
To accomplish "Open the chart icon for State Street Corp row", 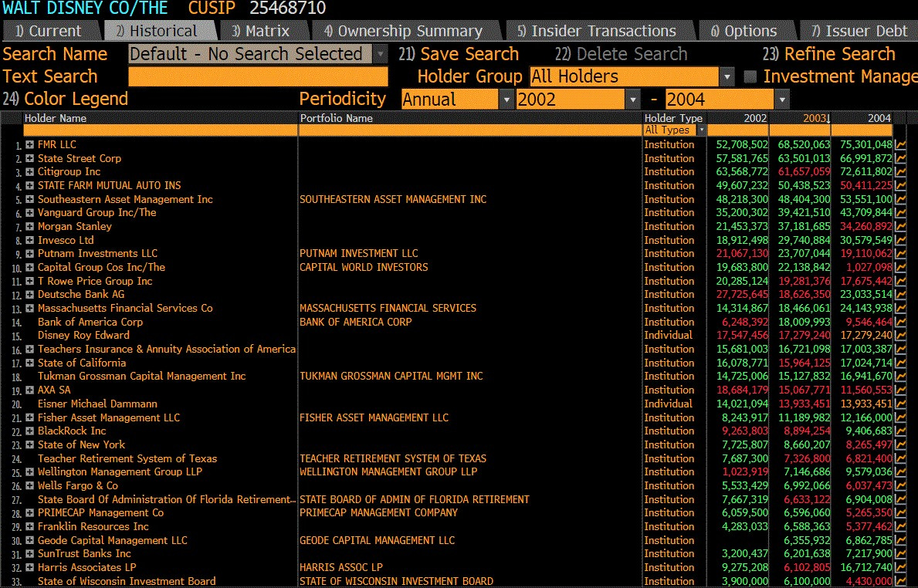I will (x=900, y=158).
